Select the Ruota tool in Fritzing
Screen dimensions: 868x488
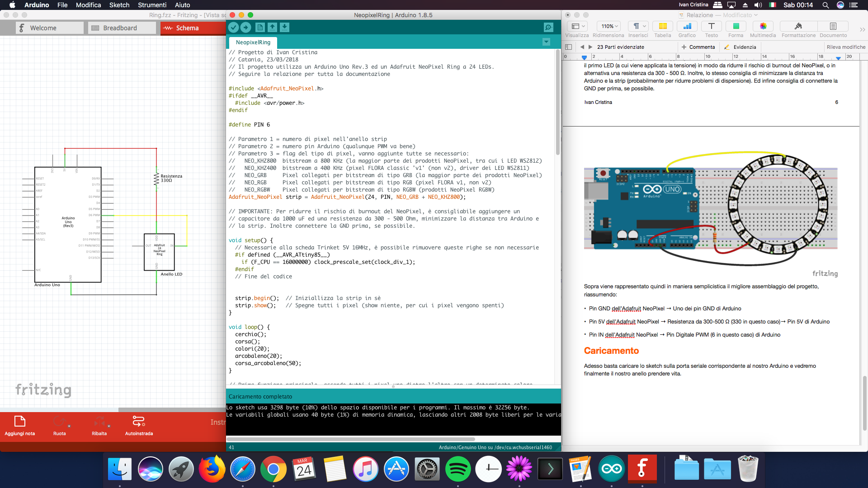tap(60, 425)
